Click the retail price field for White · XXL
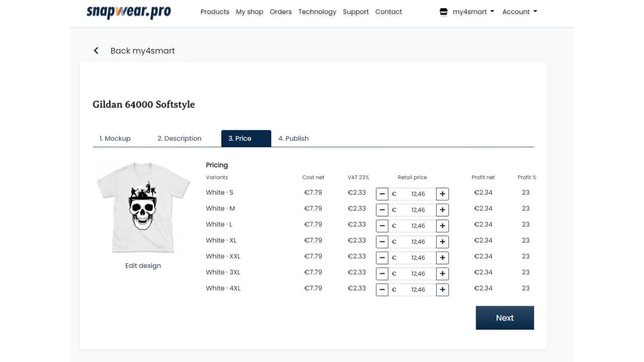644x362 pixels. click(x=412, y=258)
